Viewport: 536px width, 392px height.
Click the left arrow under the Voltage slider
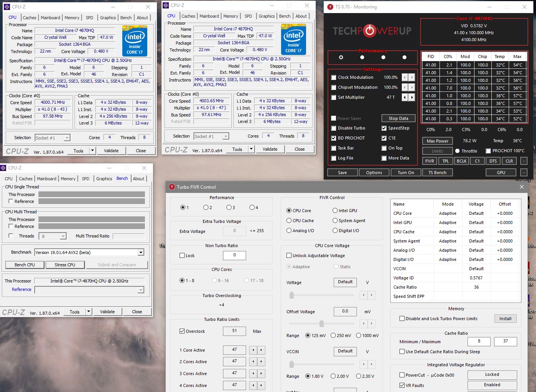point(363,295)
